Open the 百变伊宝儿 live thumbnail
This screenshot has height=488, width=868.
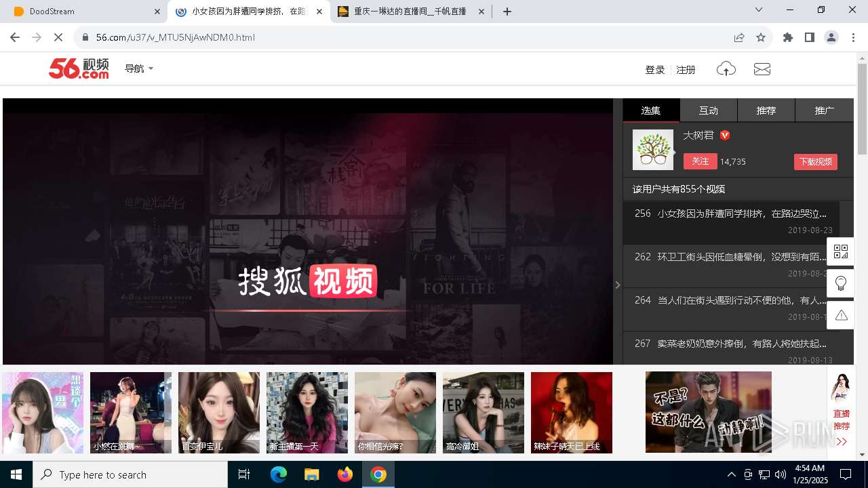219,412
